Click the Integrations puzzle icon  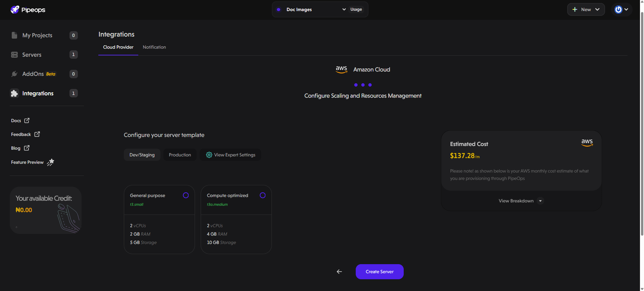(14, 93)
